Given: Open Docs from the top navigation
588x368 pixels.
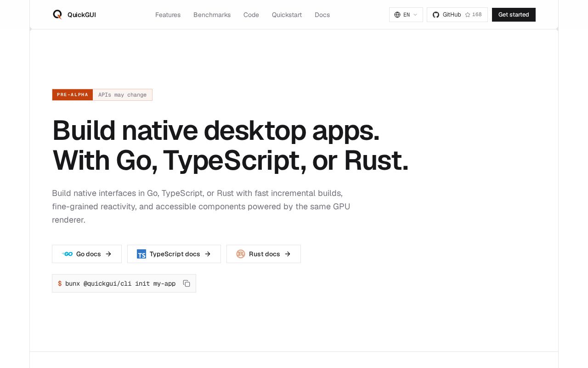Looking at the screenshot, I should tap(322, 15).
